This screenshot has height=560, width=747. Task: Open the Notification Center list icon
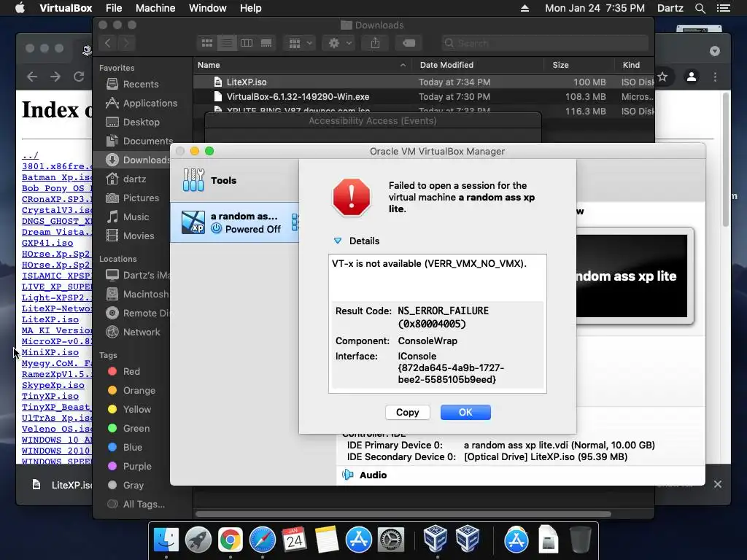click(x=724, y=8)
